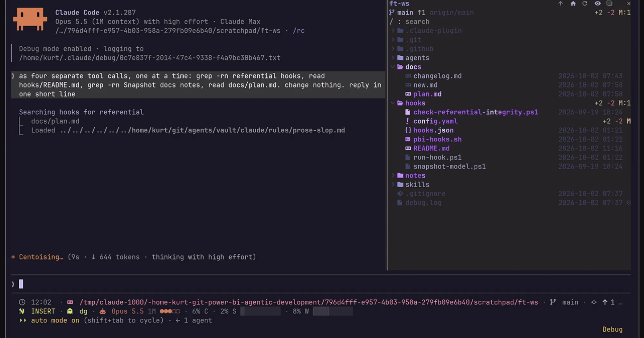Screen dimensions: 644x338
Task: Click the exclamation icon of config.yaml
Action: click(407, 121)
